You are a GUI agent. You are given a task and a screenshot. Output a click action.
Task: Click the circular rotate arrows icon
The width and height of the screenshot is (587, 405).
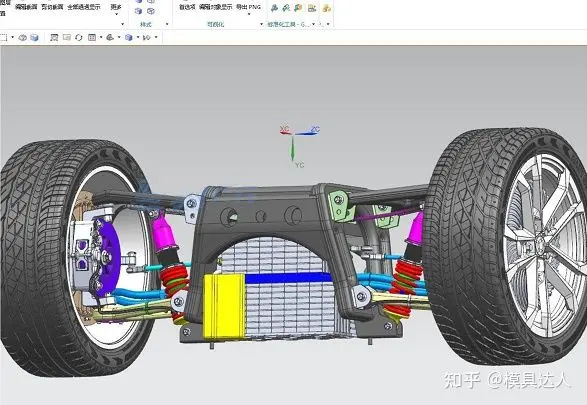pyautogui.click(x=79, y=37)
